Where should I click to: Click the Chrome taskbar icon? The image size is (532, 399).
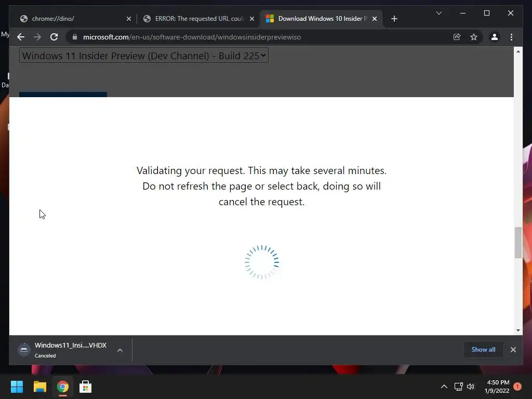(62, 387)
